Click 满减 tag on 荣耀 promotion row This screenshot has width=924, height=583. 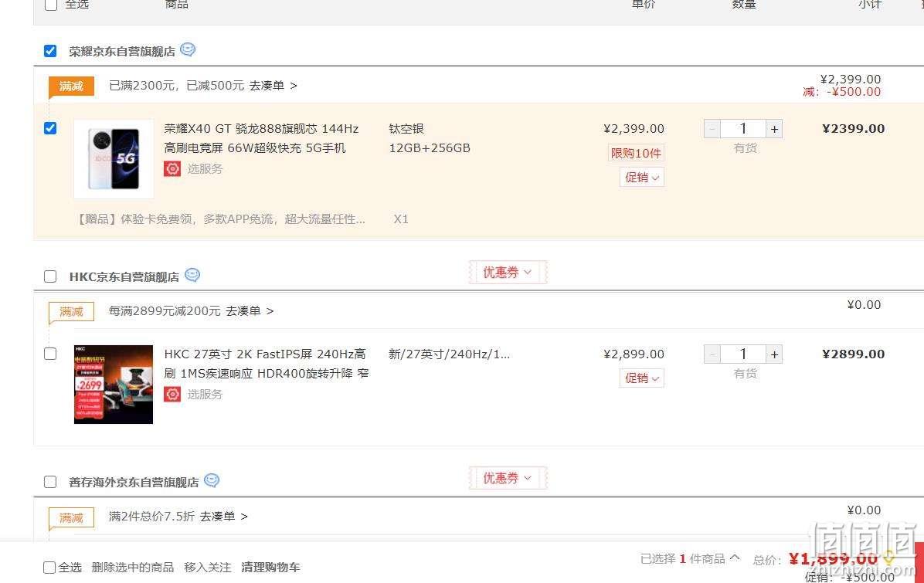click(71, 86)
